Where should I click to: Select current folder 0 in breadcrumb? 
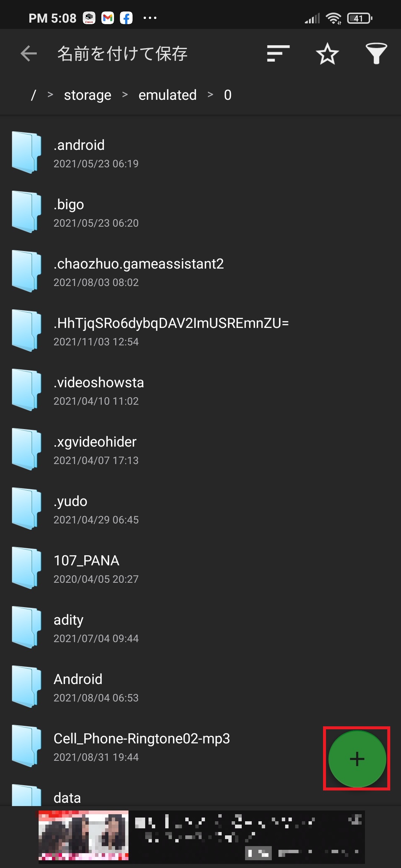228,95
